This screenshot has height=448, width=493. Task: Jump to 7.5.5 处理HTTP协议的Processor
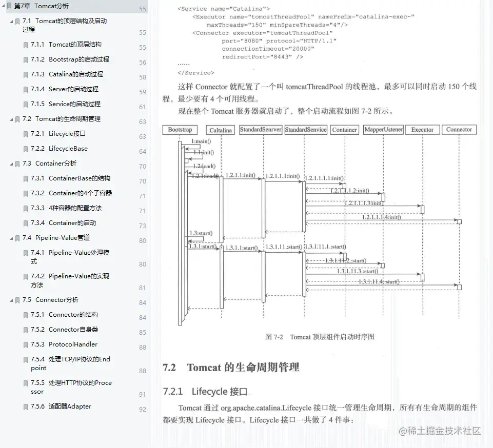pyautogui.click(x=71, y=387)
